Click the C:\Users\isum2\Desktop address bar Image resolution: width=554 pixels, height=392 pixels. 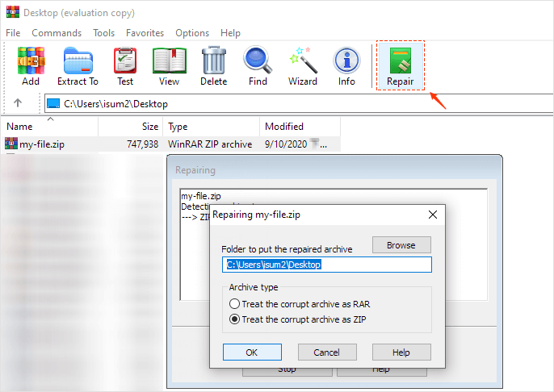click(x=299, y=103)
